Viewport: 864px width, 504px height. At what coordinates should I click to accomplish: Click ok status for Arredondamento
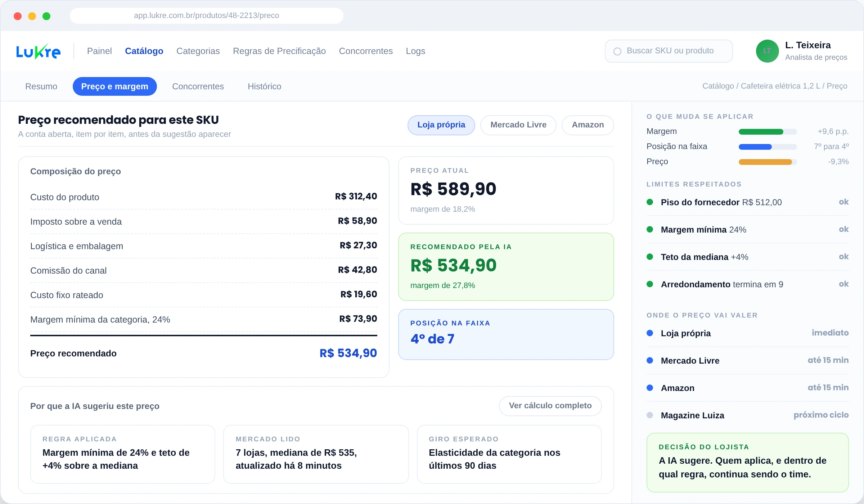[x=844, y=284]
